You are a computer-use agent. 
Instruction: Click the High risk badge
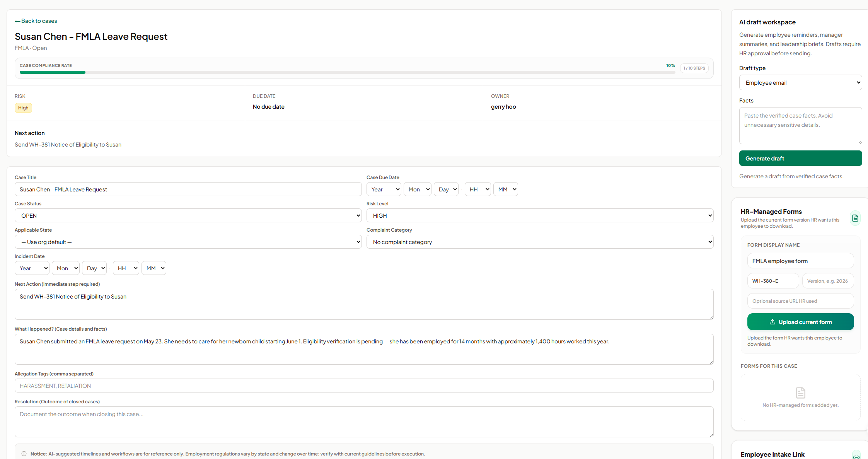point(23,108)
